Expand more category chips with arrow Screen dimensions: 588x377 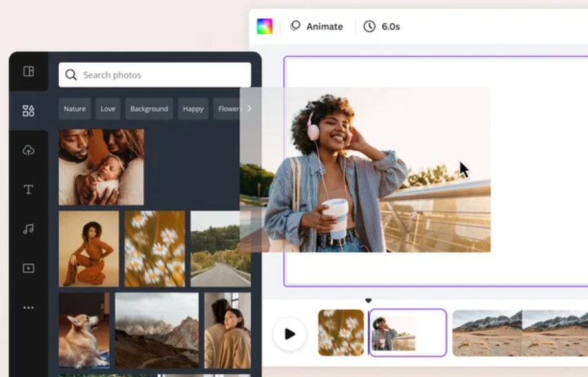[249, 109]
